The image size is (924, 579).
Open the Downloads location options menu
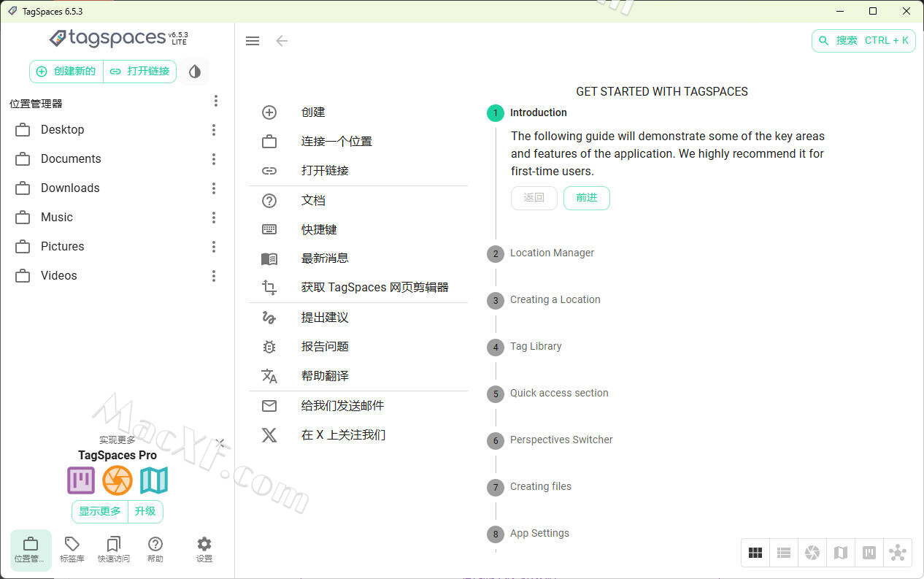tap(214, 188)
